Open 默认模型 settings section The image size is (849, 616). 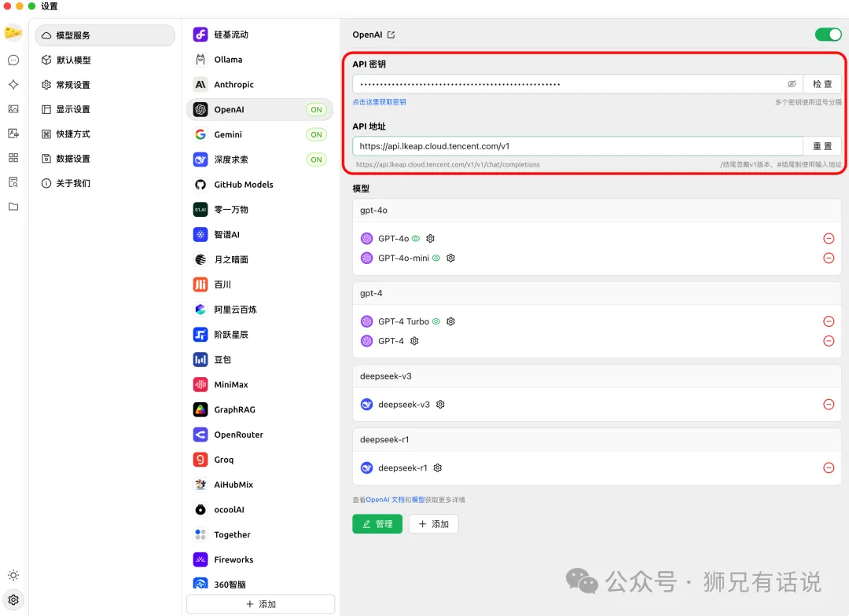105,60
